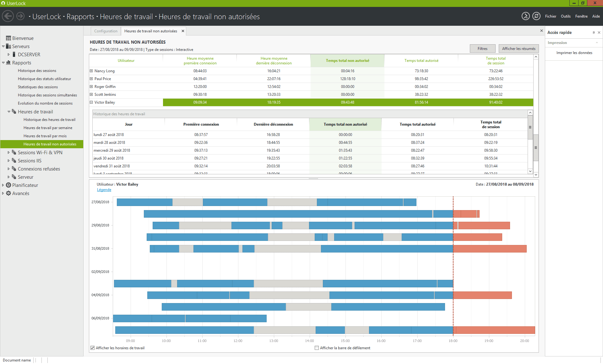Expand the DCSERVER tree node
603x364 pixels.
[9, 55]
